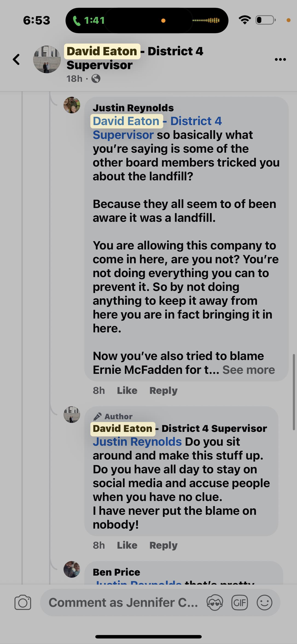Click the comments scrollbar on right edge

pos(294,392)
